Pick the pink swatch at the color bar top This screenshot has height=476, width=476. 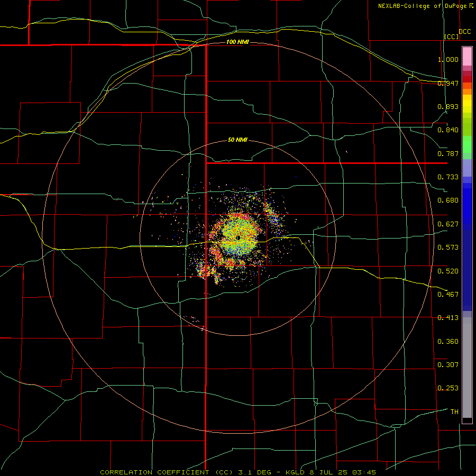pyautogui.click(x=467, y=57)
